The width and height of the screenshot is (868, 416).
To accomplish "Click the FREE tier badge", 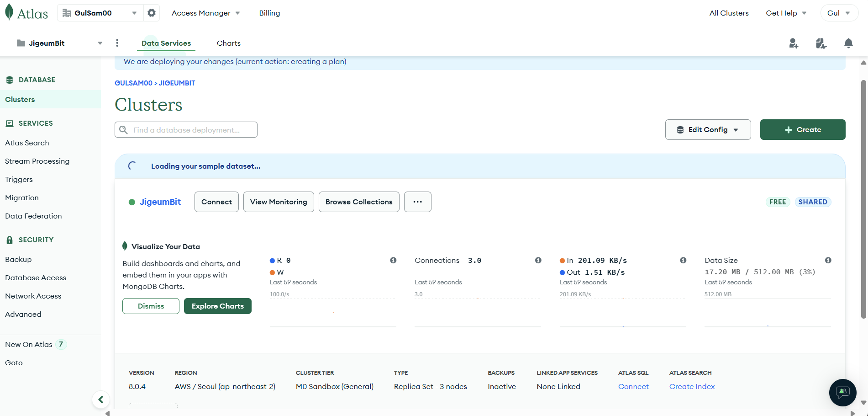I will coord(778,202).
